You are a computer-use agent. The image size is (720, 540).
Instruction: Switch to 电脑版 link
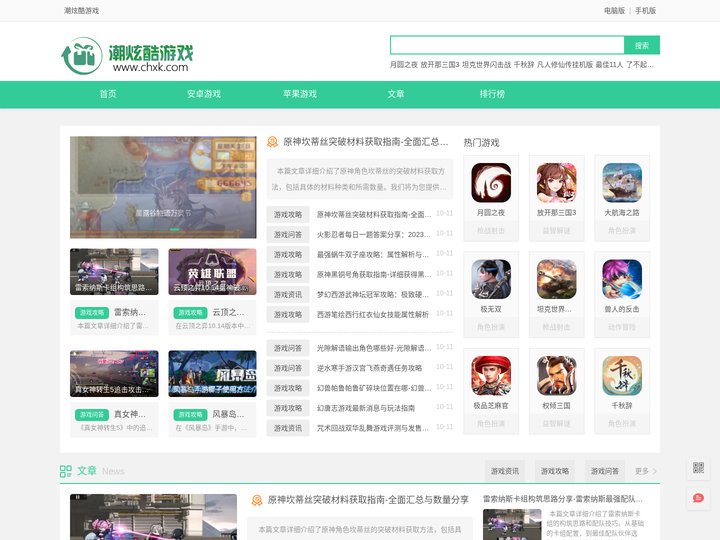pyautogui.click(x=614, y=11)
